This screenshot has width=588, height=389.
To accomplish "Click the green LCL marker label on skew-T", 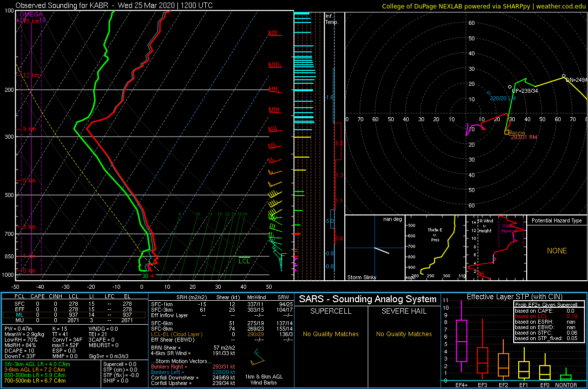I will pos(244,261).
